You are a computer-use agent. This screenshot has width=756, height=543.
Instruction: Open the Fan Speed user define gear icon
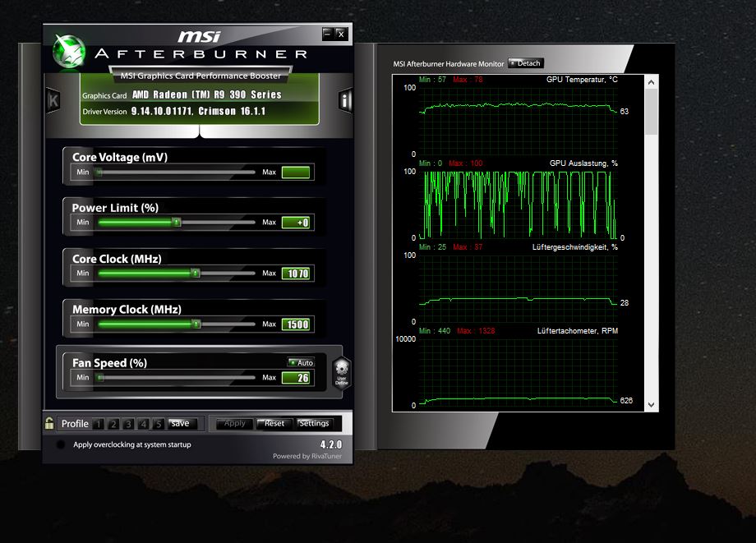point(341,372)
